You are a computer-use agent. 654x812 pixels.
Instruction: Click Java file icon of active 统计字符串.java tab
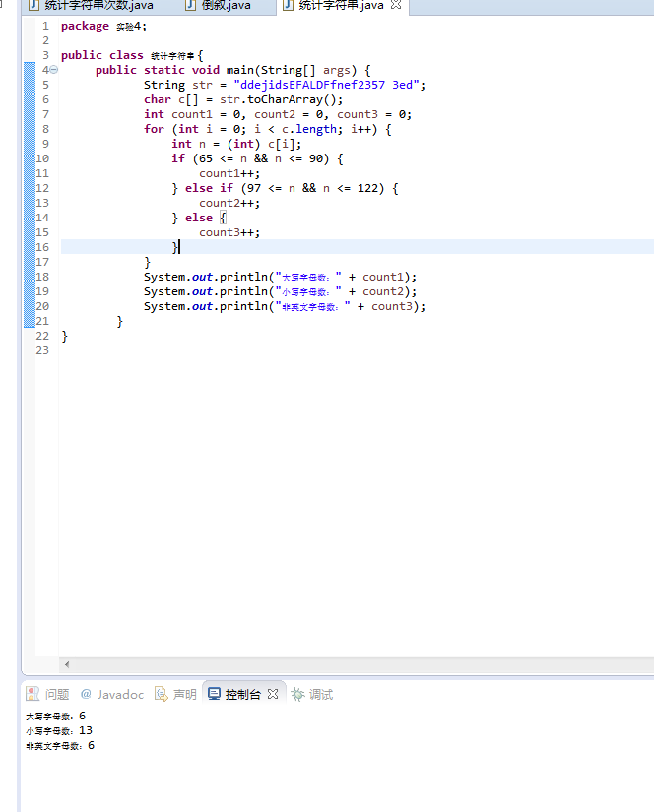[289, 5]
